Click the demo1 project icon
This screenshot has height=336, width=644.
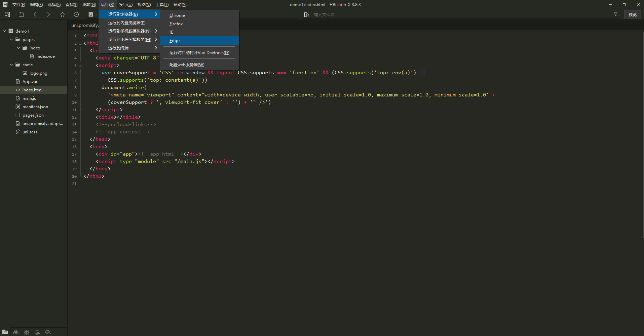(x=11, y=31)
